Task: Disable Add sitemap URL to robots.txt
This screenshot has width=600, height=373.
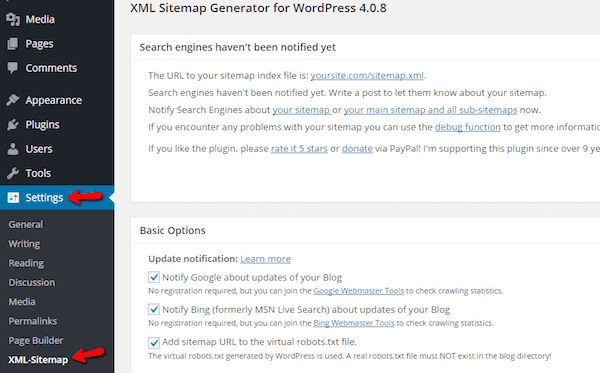Action: coord(154,342)
